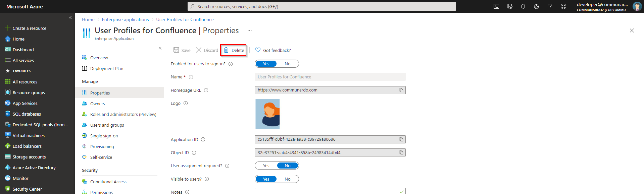644x194 pixels.
Task: Collapse the application resource menu
Action: click(x=160, y=48)
